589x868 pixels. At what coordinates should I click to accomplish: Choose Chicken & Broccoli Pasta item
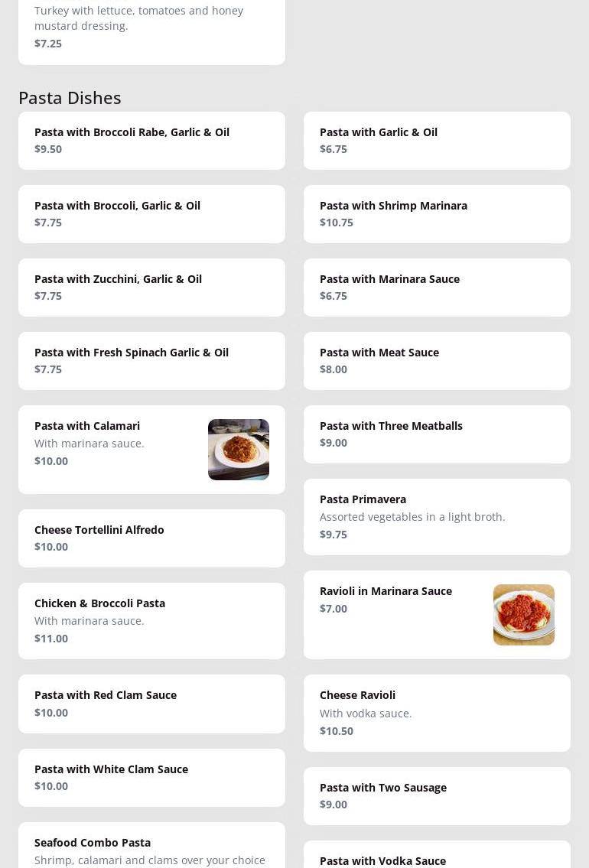click(151, 621)
